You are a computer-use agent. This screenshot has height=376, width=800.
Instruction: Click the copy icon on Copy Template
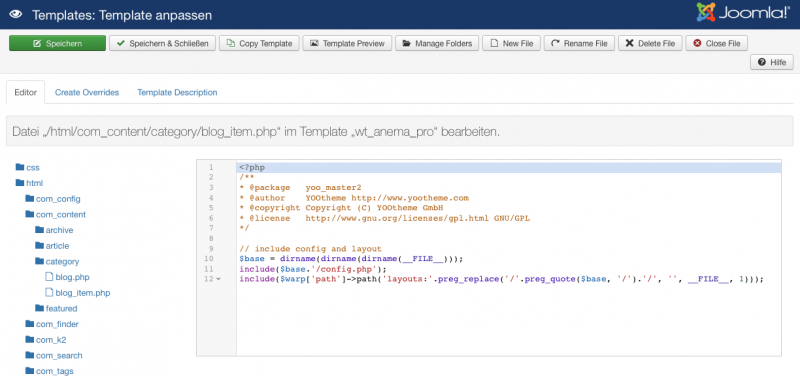[231, 43]
